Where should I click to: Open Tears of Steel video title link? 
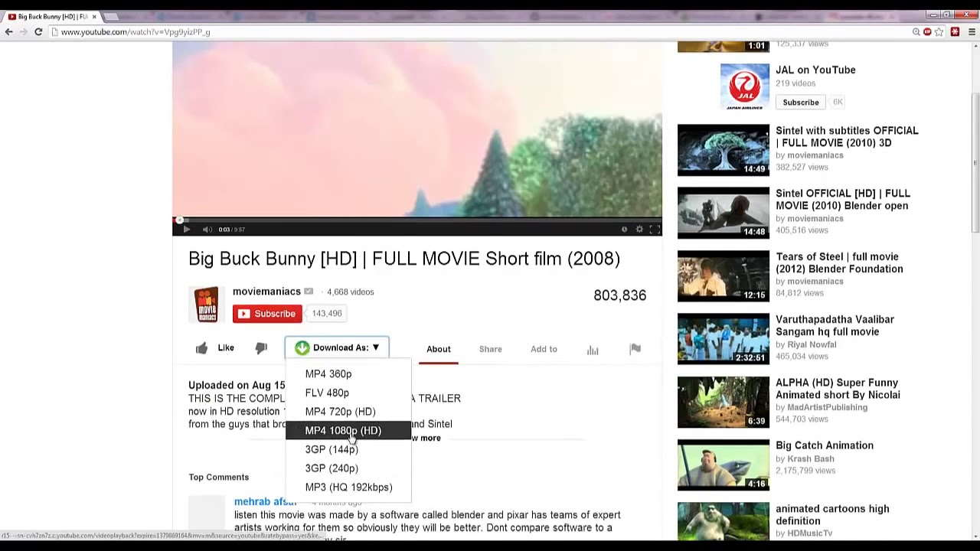tap(839, 262)
